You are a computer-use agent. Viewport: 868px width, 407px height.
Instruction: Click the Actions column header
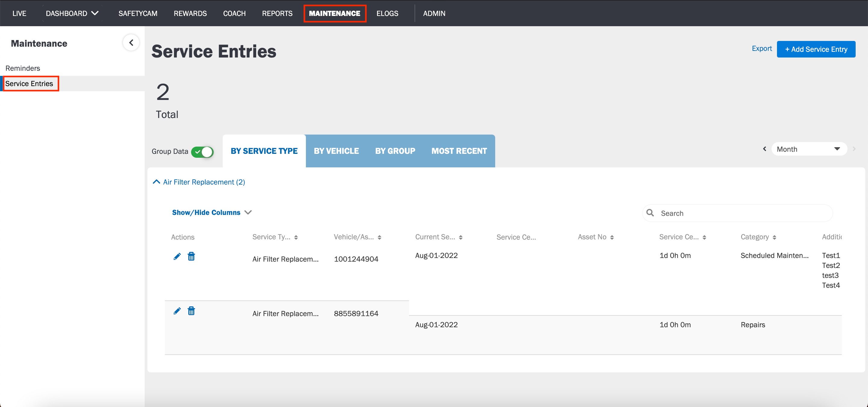pyautogui.click(x=183, y=237)
